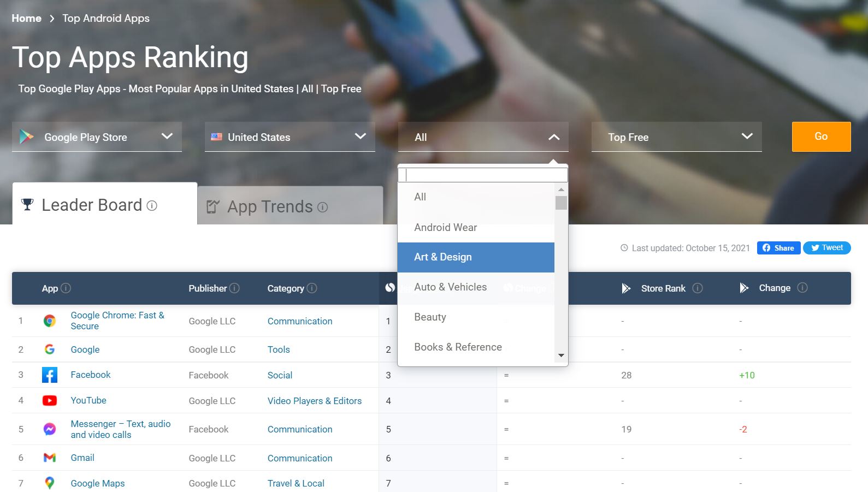Click the trophy icon on Leader Board tab
Image resolution: width=868 pixels, height=492 pixels.
click(x=27, y=205)
